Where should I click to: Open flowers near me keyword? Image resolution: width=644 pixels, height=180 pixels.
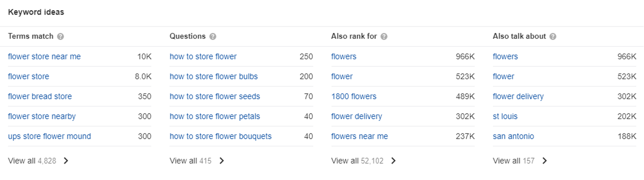coord(359,136)
